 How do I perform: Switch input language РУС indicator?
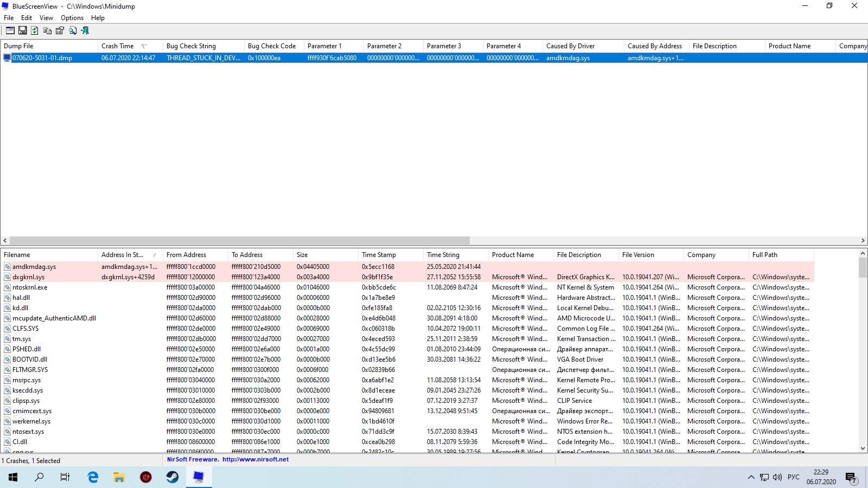[794, 477]
